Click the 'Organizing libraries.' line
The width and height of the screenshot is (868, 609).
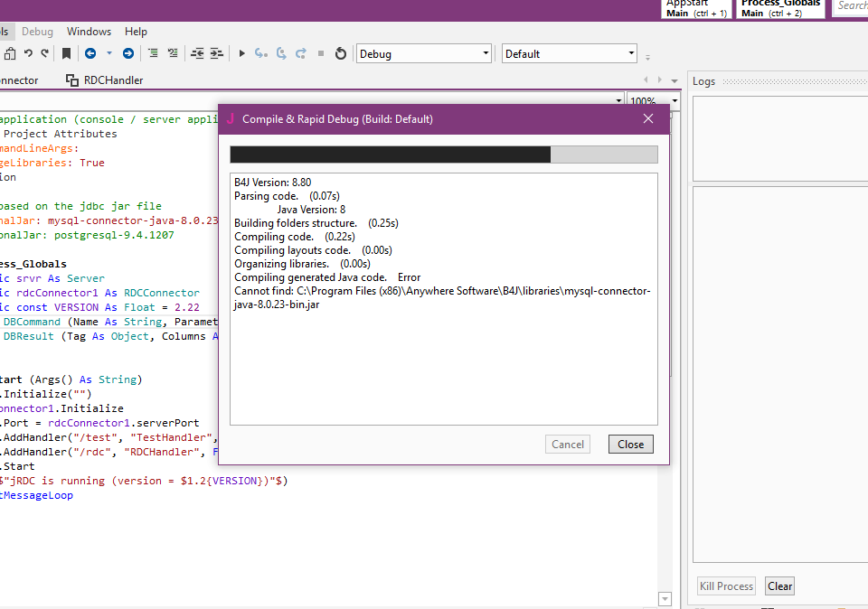point(302,263)
